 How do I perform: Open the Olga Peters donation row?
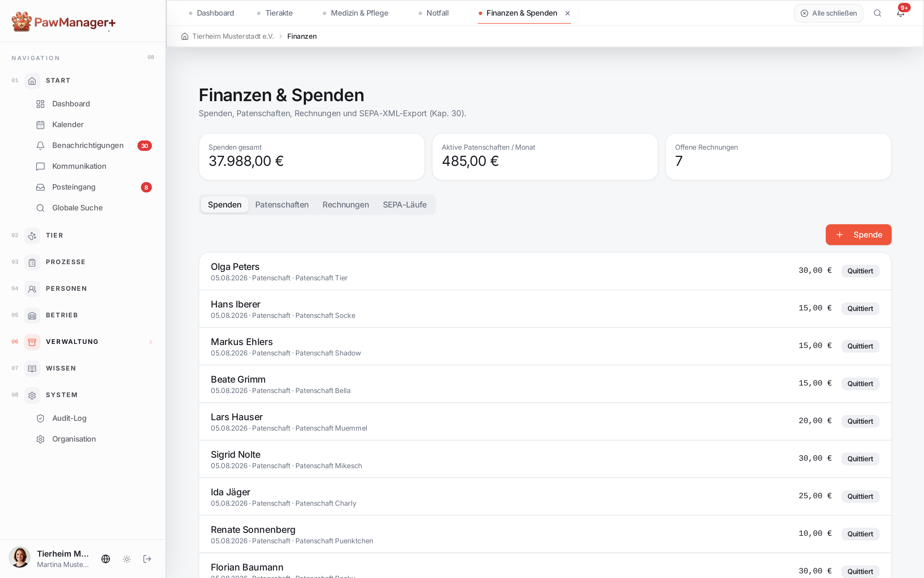click(545, 271)
